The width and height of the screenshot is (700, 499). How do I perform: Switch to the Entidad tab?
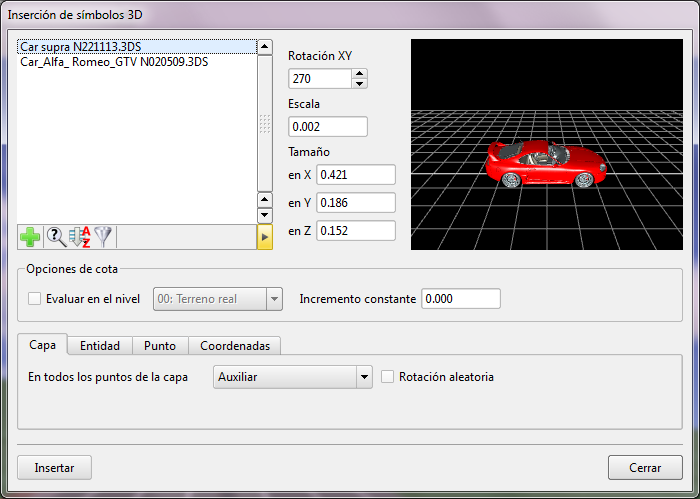[99, 346]
